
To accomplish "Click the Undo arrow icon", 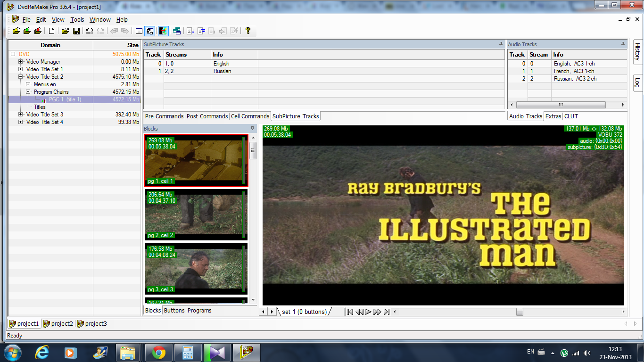I will 89,31.
